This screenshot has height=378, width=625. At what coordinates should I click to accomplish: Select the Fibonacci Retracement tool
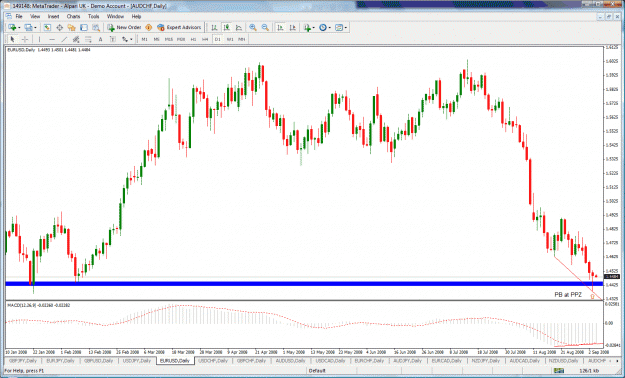pyautogui.click(x=88, y=39)
